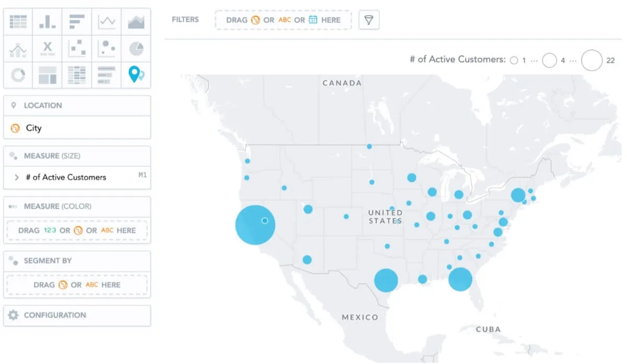This screenshot has height=364, width=627.
Task: Open the pivot table visualization icon
Action: pos(77,75)
